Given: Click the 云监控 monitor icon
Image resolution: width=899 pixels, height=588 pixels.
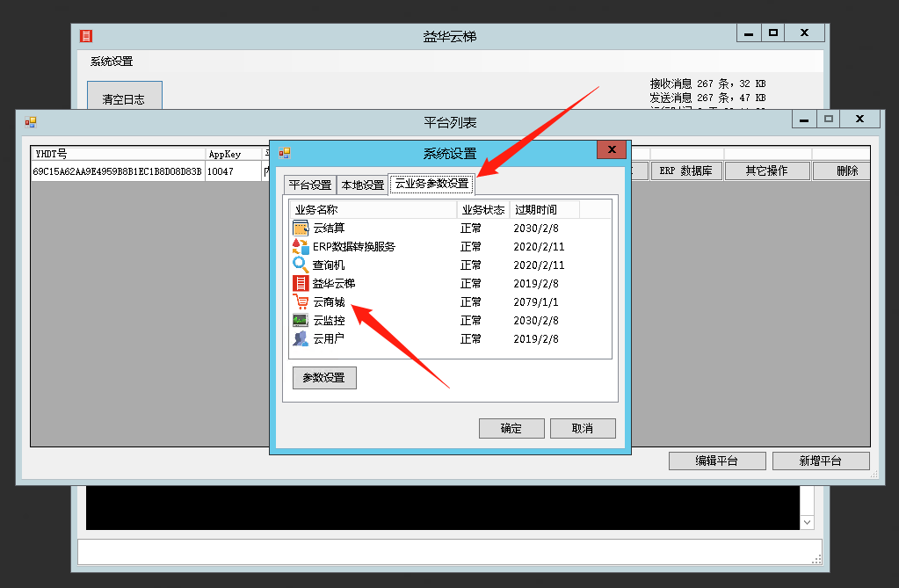Looking at the screenshot, I should [x=301, y=320].
